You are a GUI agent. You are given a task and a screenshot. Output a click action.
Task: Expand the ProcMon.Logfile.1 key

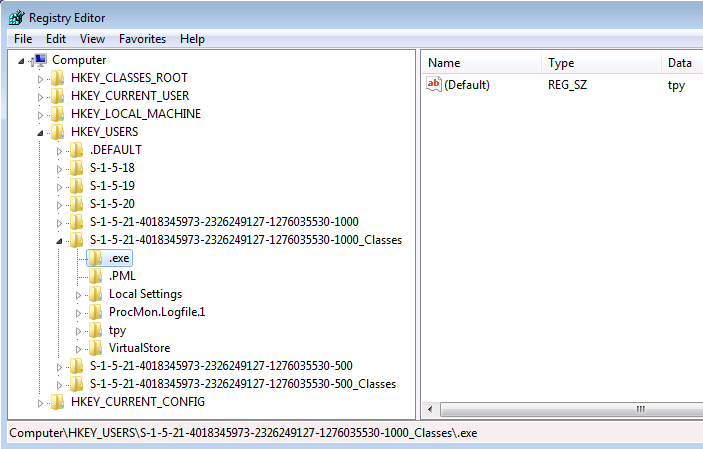80,312
